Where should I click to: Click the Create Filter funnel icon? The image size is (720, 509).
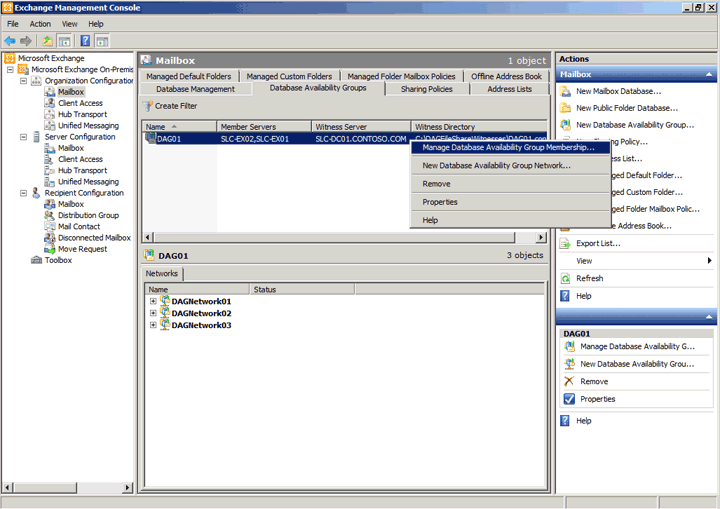pyautogui.click(x=147, y=106)
